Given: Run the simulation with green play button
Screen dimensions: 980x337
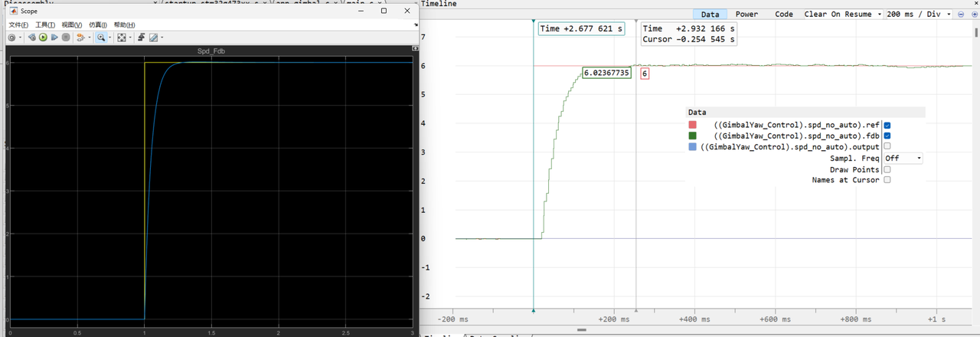Looking at the screenshot, I should (43, 38).
